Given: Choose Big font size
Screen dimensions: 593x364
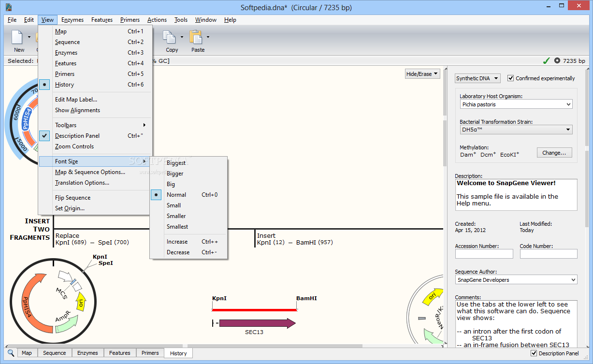Looking at the screenshot, I should point(189,184).
